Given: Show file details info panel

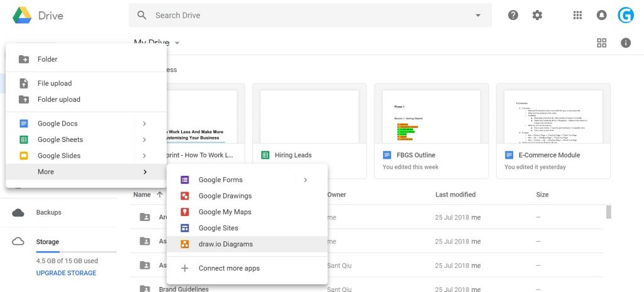Looking at the screenshot, I should [x=626, y=43].
